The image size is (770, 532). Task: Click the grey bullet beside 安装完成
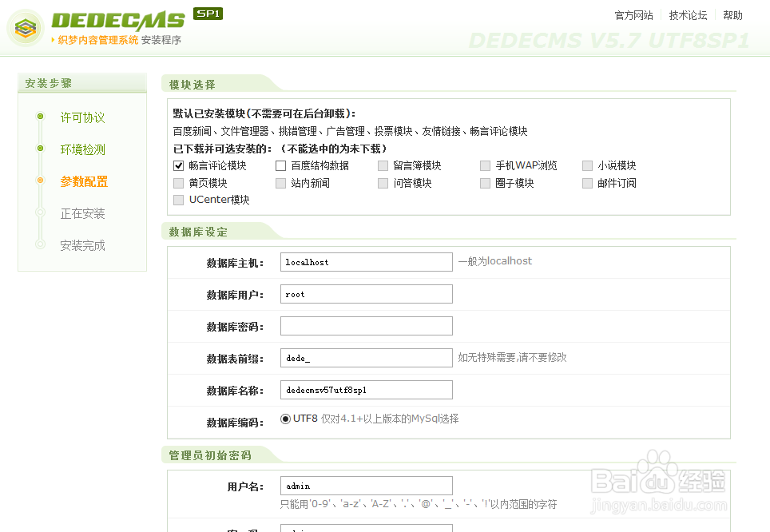[x=40, y=244]
